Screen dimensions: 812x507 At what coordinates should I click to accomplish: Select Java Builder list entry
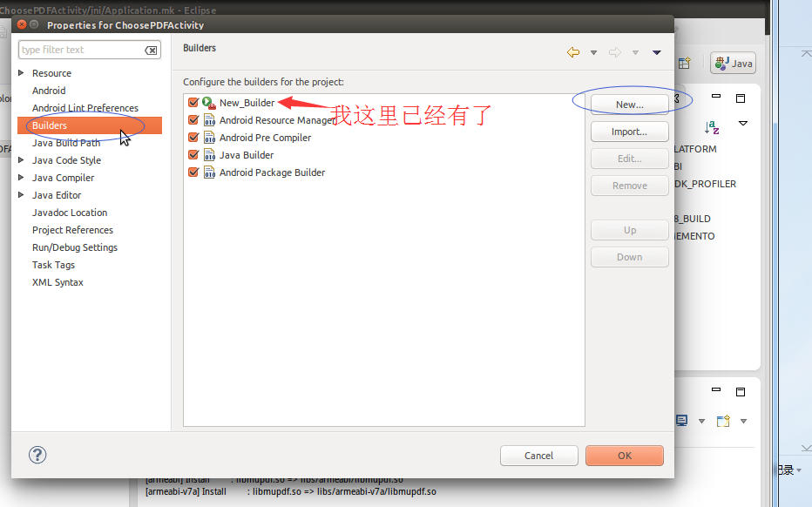247,155
